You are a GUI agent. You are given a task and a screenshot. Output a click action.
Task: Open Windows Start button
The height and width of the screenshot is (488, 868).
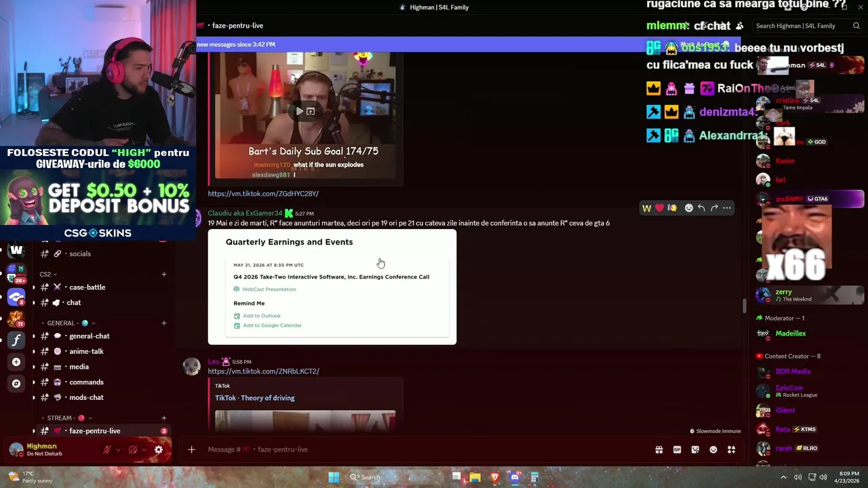pos(334,477)
